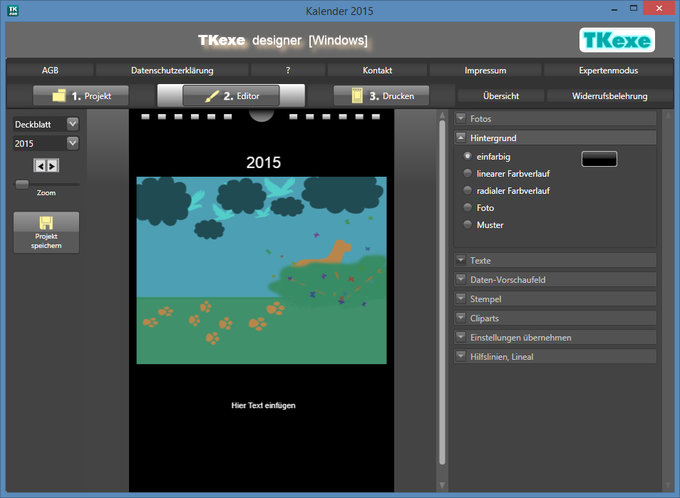Image resolution: width=680 pixels, height=498 pixels.
Task: Expand Einstellungen übernehmen section
Action: [555, 337]
